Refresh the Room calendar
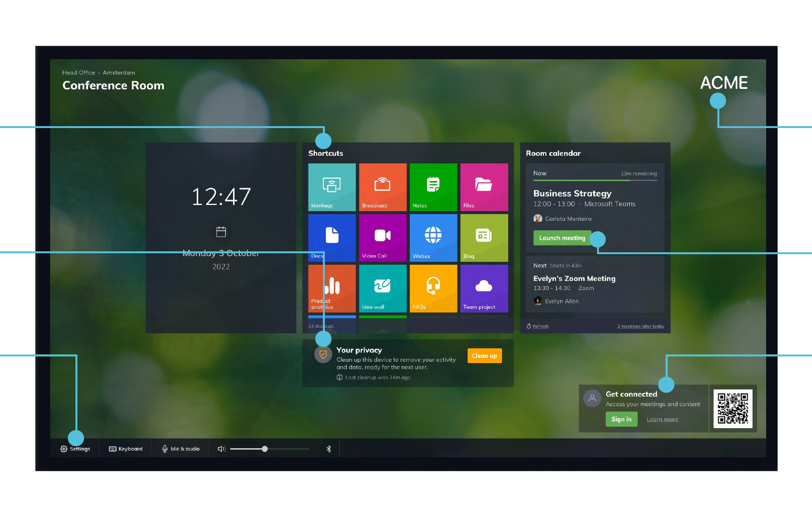This screenshot has height=517, width=812. [x=538, y=326]
